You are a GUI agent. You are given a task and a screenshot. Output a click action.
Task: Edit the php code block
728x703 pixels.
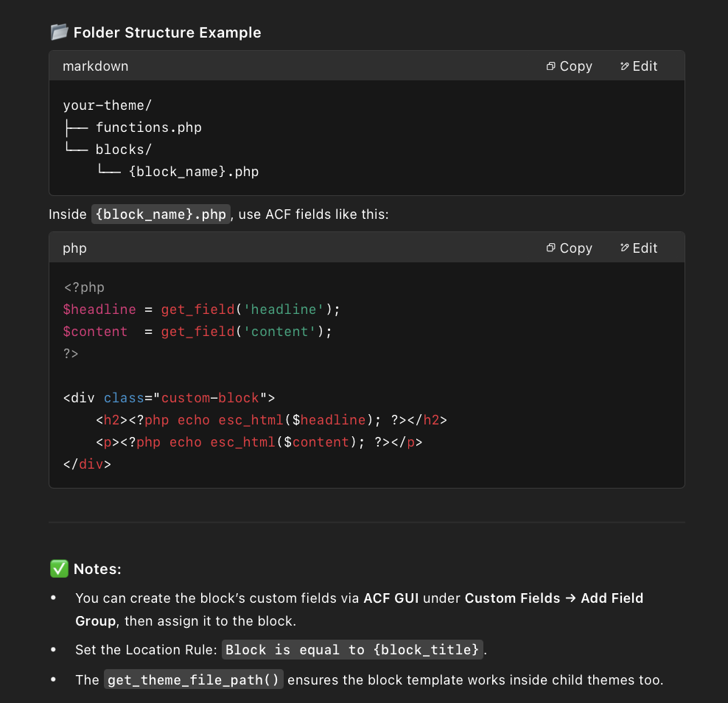pos(639,248)
